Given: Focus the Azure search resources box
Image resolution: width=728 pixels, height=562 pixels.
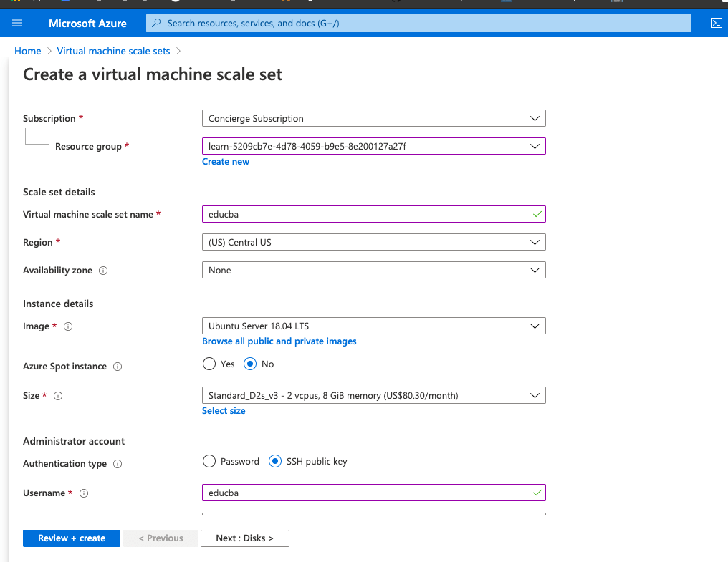Looking at the screenshot, I should [419, 23].
